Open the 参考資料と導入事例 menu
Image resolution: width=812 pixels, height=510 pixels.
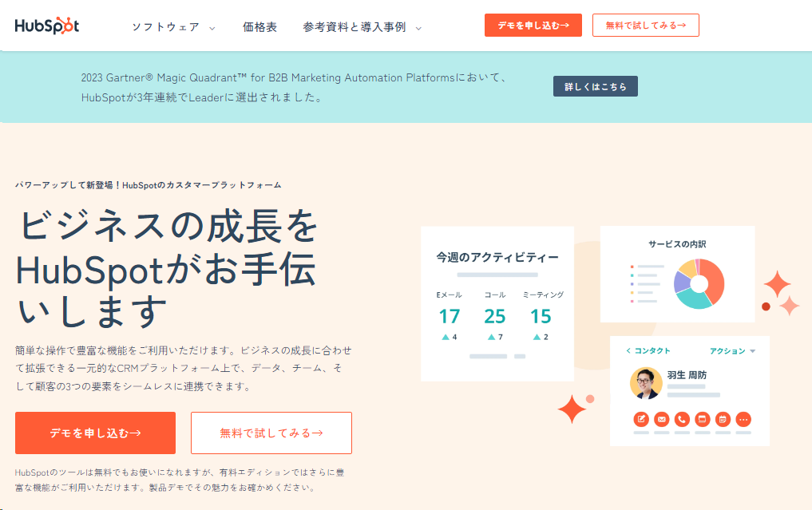tap(355, 27)
